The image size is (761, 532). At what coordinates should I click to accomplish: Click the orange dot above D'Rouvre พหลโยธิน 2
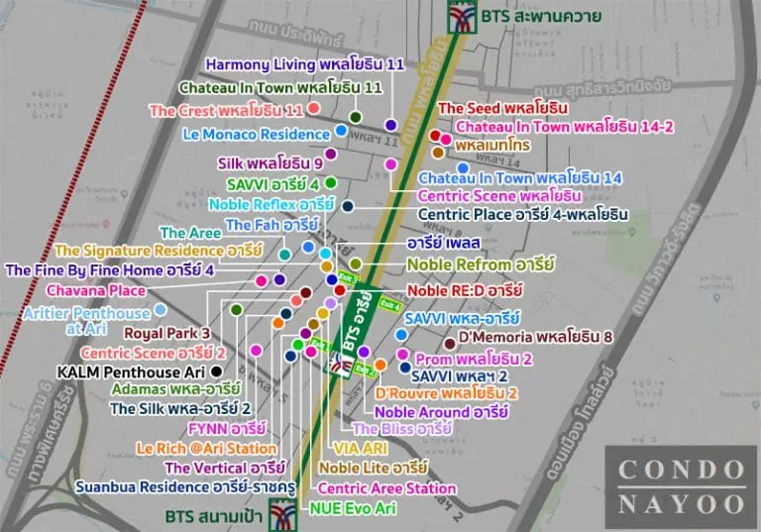[380, 365]
